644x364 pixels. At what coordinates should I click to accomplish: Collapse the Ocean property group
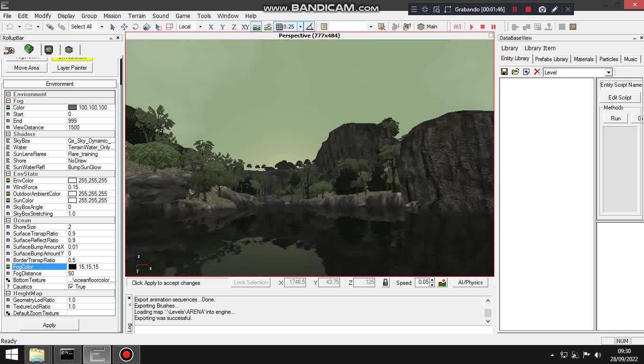8,220
